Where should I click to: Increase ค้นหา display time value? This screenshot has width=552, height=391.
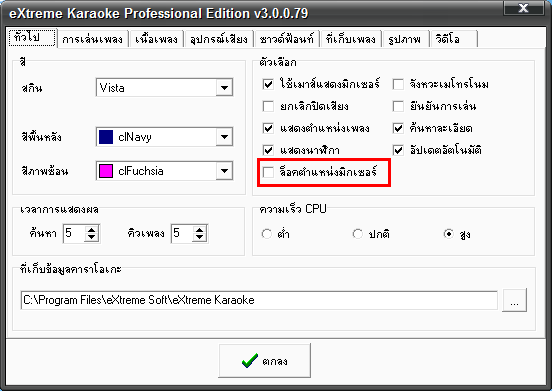[92, 230]
